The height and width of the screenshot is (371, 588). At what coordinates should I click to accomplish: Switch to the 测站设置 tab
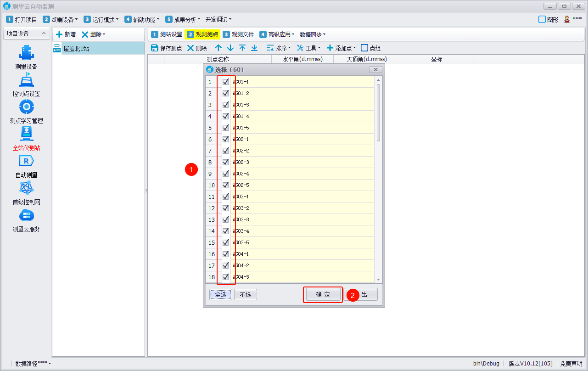[167, 34]
